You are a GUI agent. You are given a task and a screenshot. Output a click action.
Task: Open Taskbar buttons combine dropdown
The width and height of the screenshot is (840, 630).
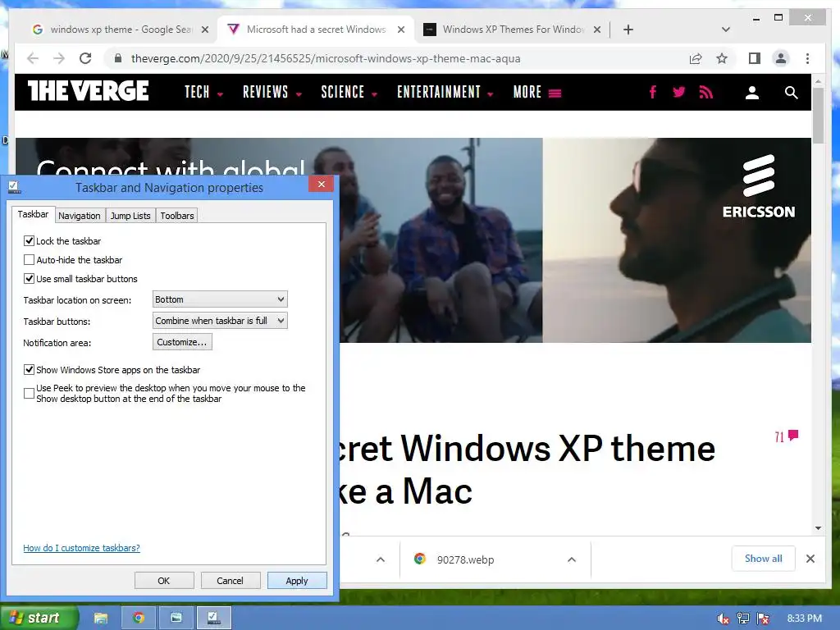click(x=220, y=321)
